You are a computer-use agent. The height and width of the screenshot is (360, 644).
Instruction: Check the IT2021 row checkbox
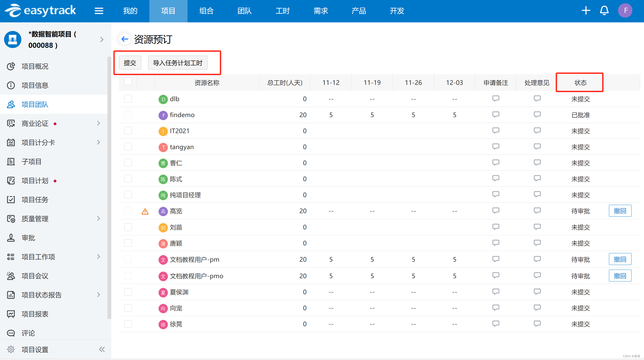coord(128,131)
